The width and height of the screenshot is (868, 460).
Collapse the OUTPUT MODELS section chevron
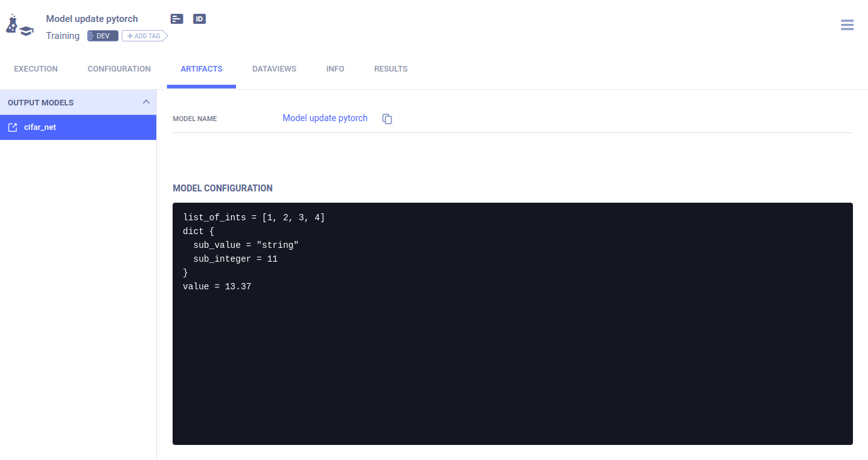tap(146, 102)
